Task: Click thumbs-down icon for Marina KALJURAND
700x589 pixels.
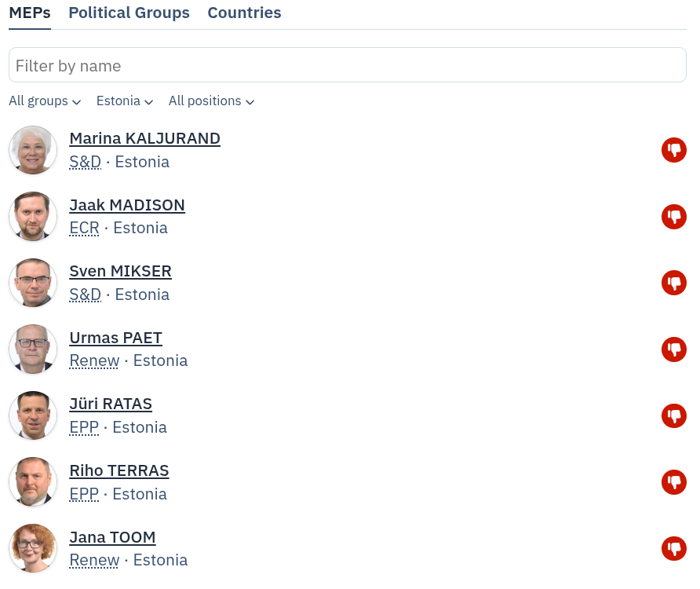Action: [x=673, y=150]
